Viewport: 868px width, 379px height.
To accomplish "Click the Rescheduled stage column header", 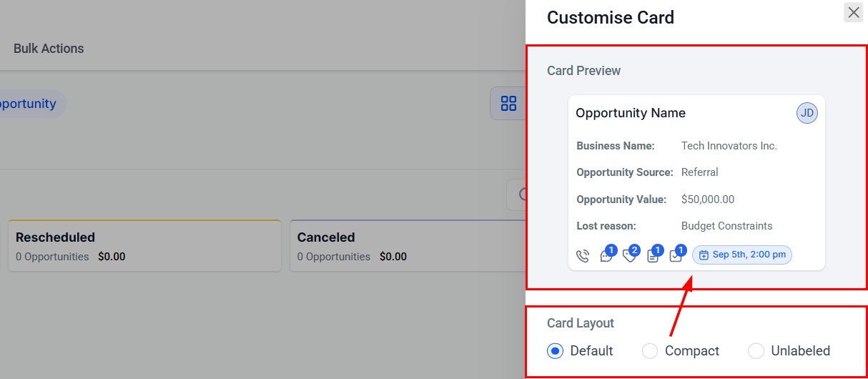I will click(x=56, y=237).
